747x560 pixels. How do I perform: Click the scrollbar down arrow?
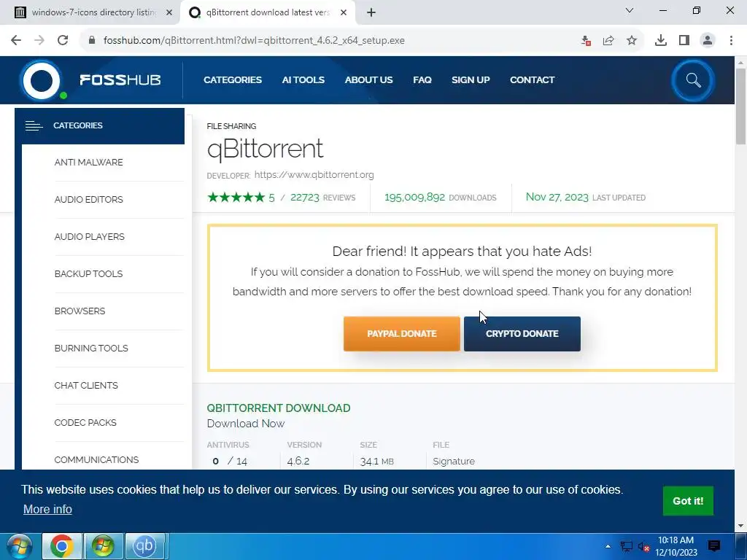[x=741, y=526]
